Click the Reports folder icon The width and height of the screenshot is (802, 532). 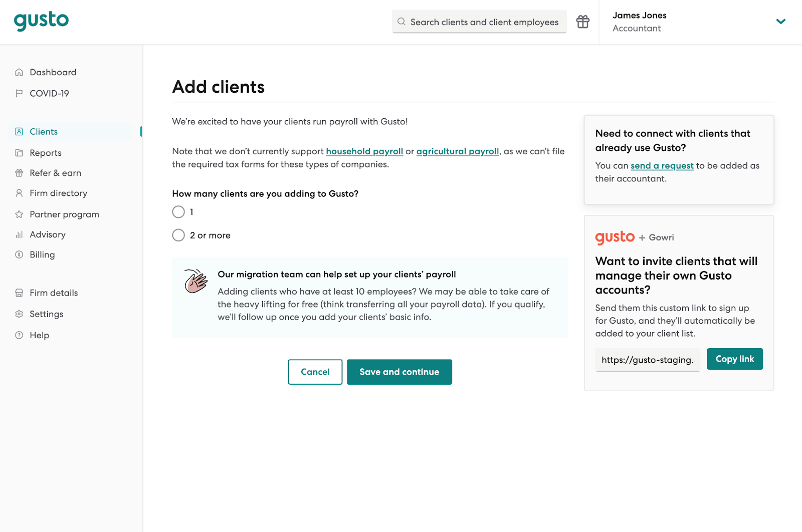[19, 153]
